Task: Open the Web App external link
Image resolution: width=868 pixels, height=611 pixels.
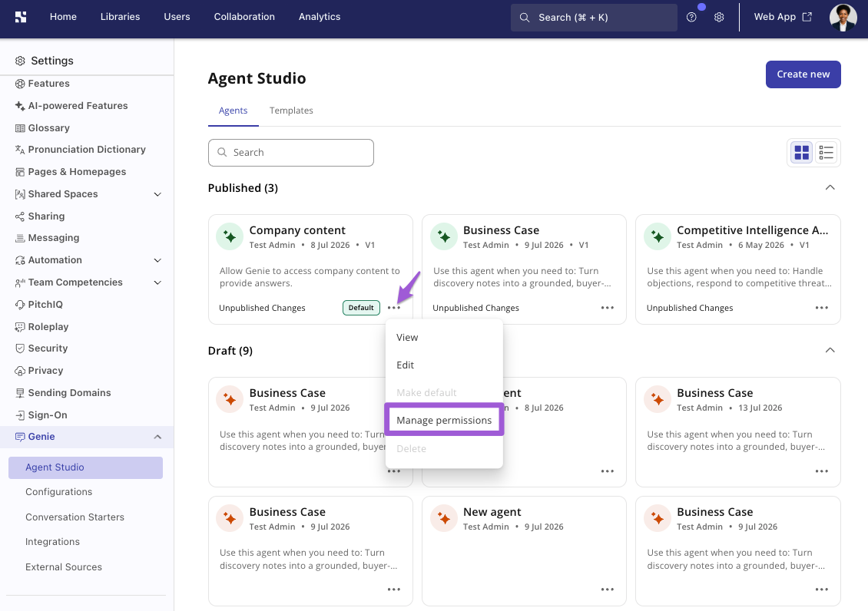Action: [x=783, y=17]
